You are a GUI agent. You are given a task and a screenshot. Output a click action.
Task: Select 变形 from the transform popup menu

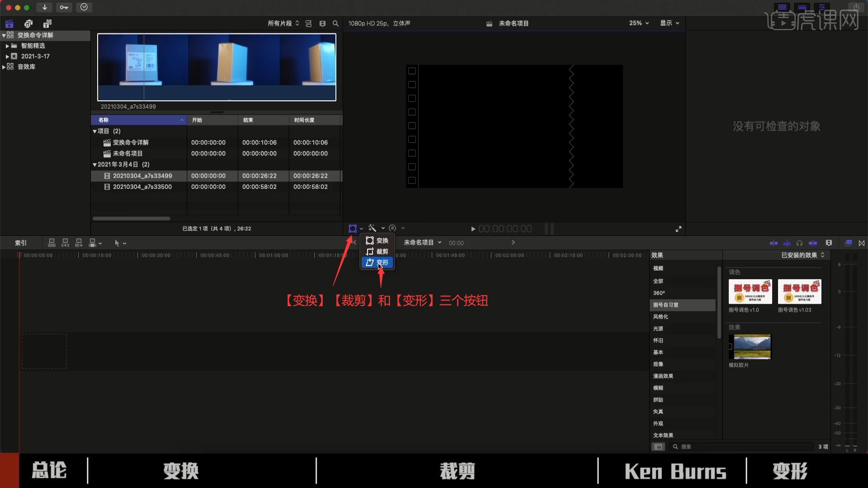tap(382, 263)
